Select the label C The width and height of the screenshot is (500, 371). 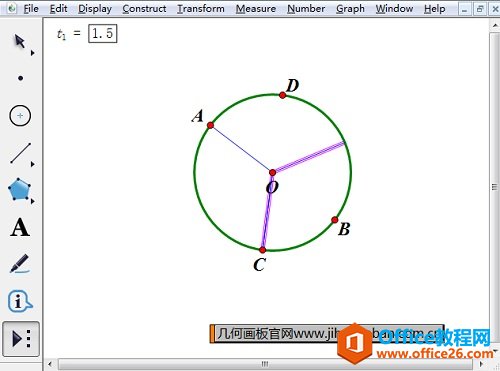(259, 265)
